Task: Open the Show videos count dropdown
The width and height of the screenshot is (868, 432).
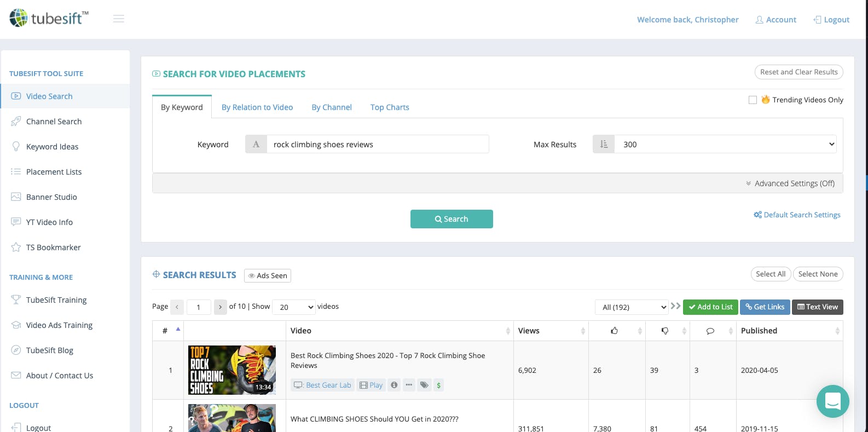Action: pos(294,307)
